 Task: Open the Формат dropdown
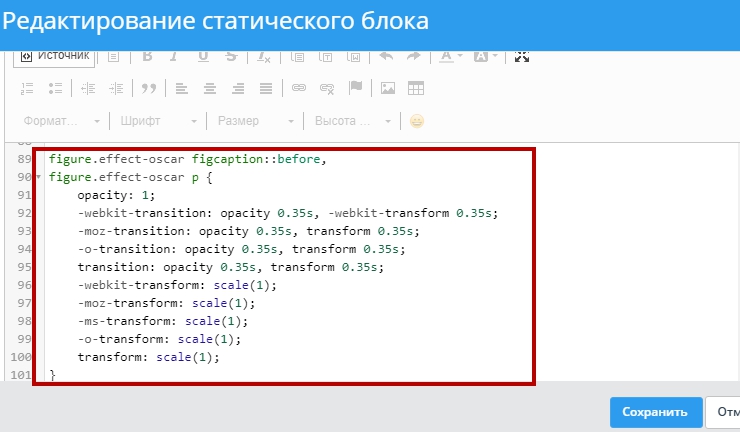(x=60, y=121)
